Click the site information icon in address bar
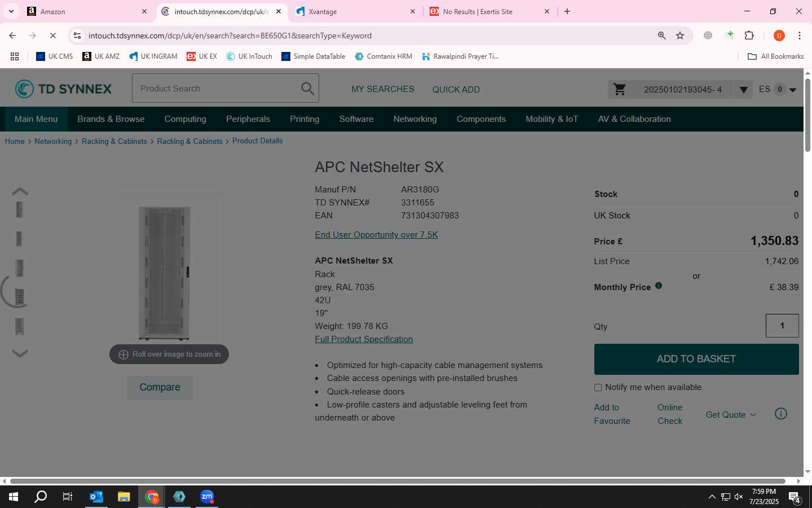The height and width of the screenshot is (508, 812). click(x=77, y=36)
